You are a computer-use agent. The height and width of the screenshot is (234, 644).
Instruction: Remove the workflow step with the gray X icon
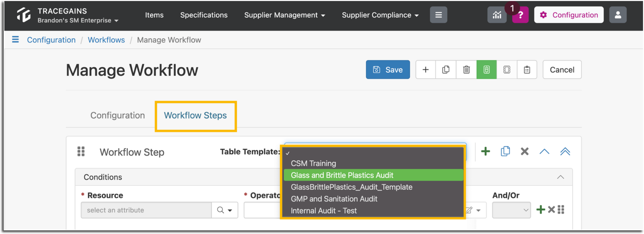click(x=524, y=151)
